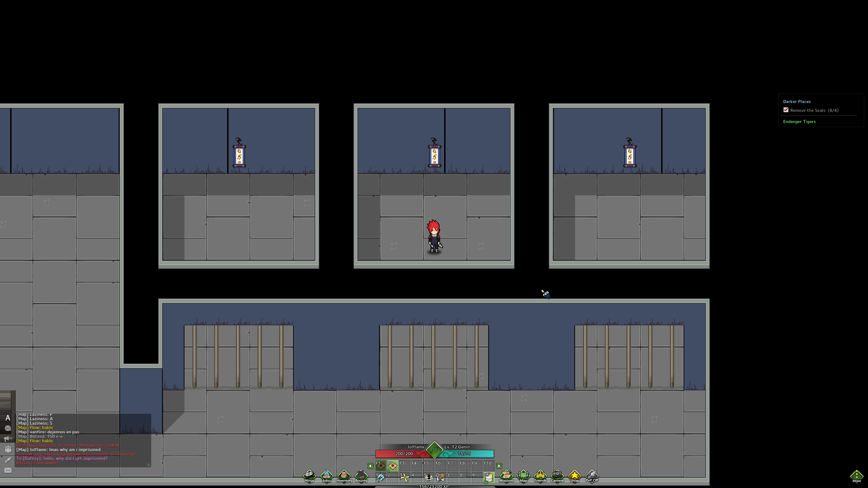Open the Camera tool
Viewport: 868px width, 488px height.
(x=557, y=475)
